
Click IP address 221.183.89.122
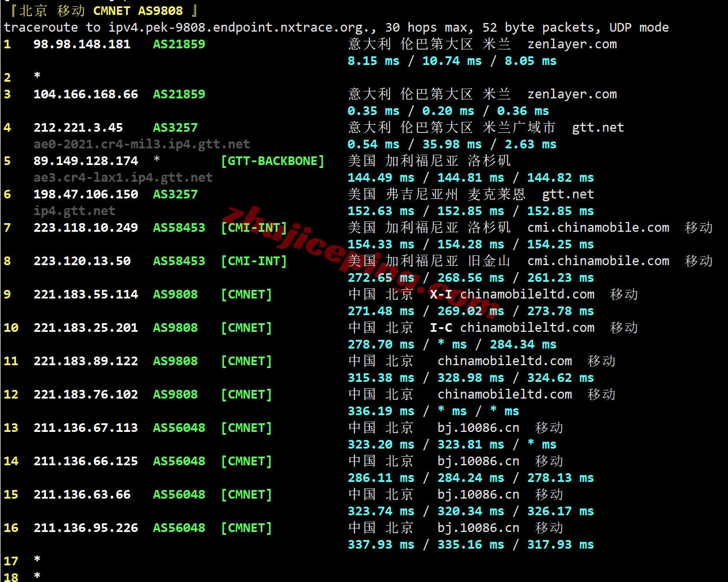pos(86,361)
